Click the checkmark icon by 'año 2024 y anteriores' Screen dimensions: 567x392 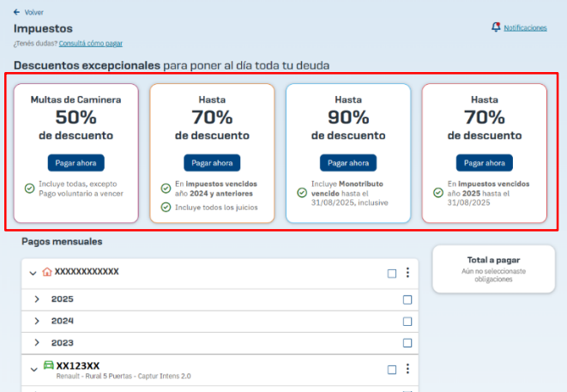click(x=166, y=189)
